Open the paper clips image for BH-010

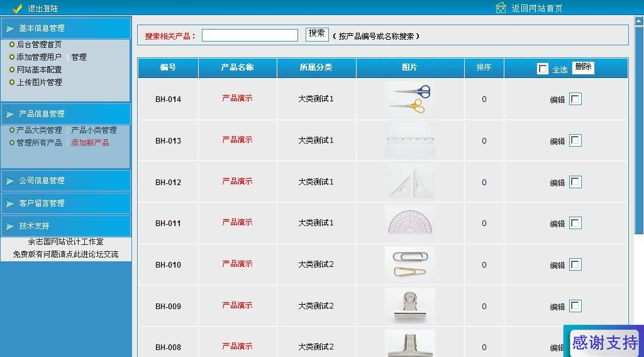pos(410,264)
